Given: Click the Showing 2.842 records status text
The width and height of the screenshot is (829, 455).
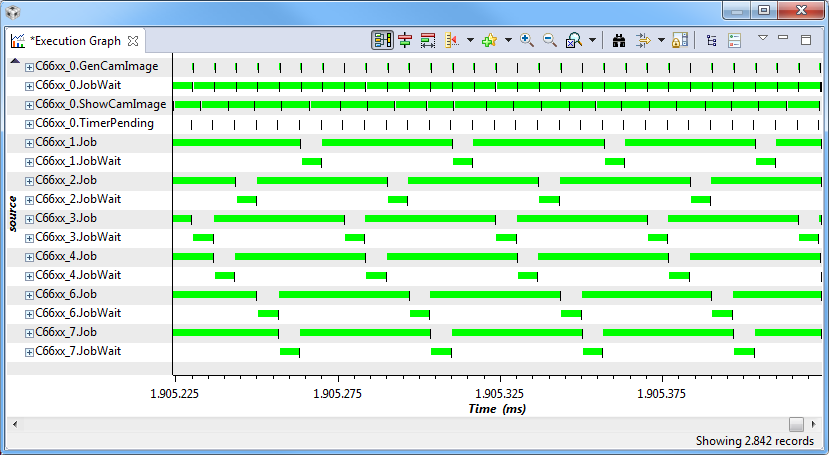Looking at the screenshot, I should coord(754,441).
